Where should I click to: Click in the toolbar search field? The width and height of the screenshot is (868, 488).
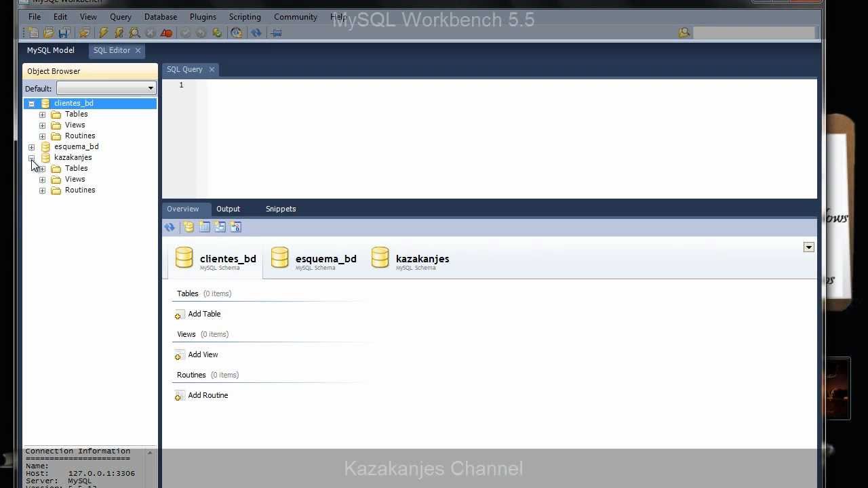(x=754, y=33)
